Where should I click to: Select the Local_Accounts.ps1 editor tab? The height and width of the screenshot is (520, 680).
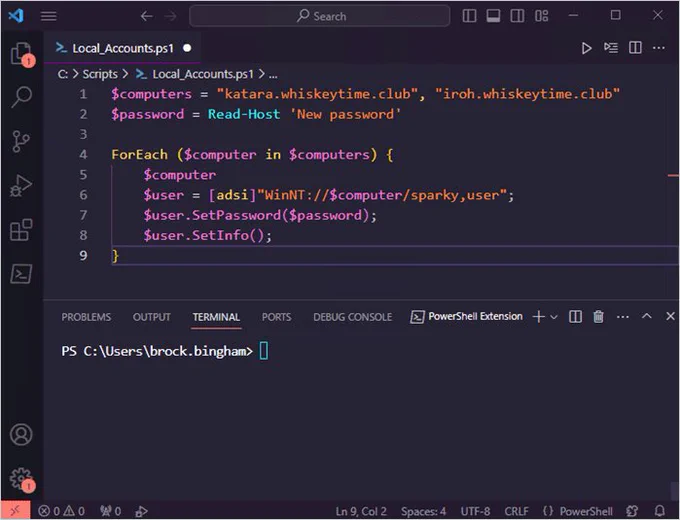click(x=122, y=48)
